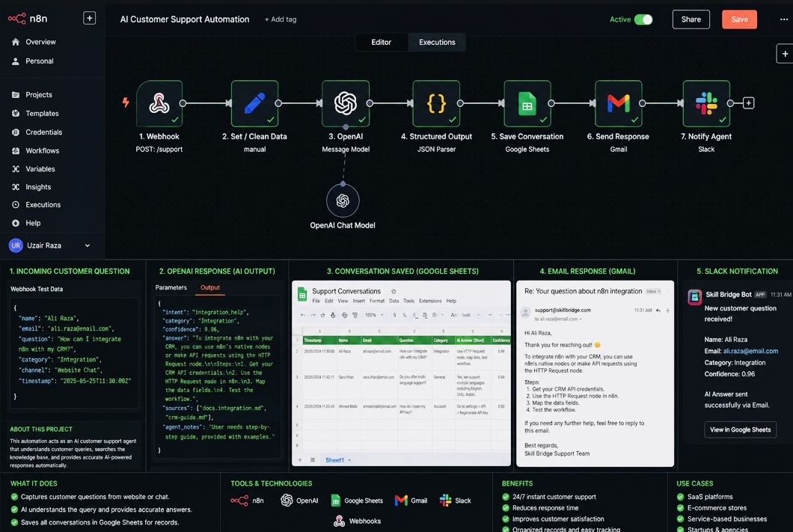Viewport: 793px width, 532px height.
Task: Click the Webhook node output connector
Action: pos(183,103)
